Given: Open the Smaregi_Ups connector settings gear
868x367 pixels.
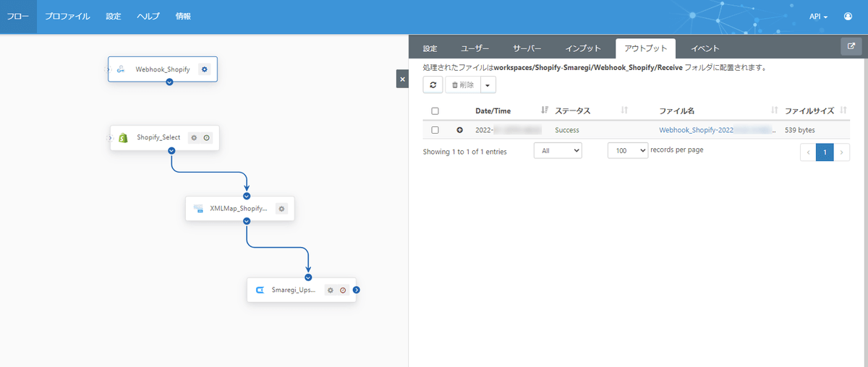Looking at the screenshot, I should pyautogui.click(x=330, y=290).
